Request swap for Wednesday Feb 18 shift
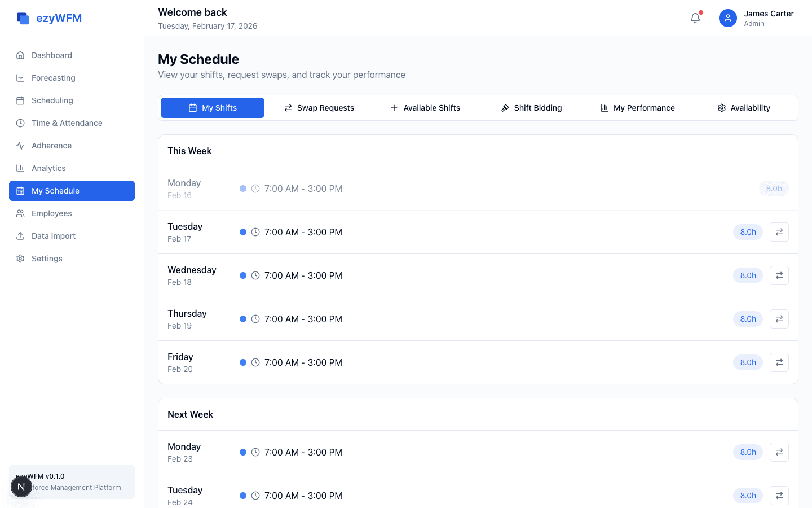 tap(779, 275)
